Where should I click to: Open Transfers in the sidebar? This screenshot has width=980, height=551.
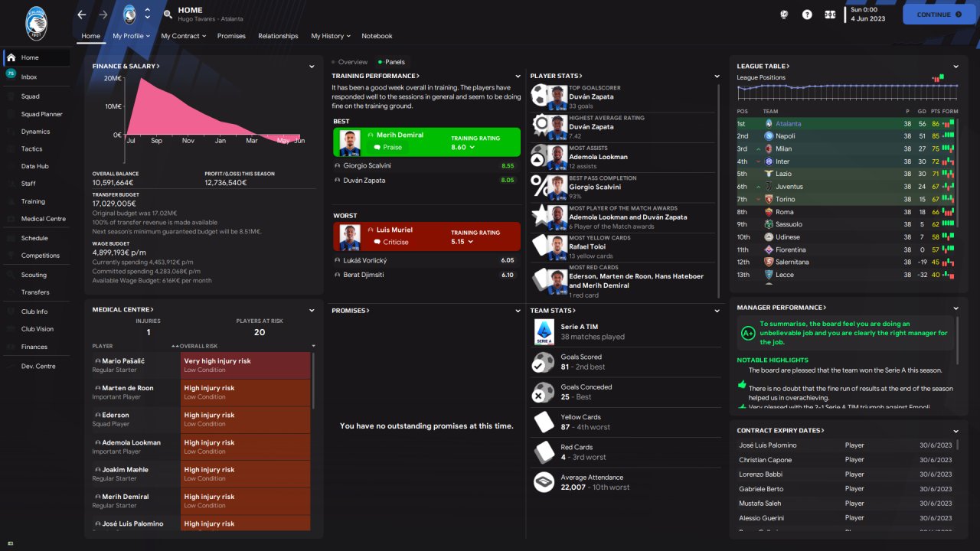[x=35, y=292]
